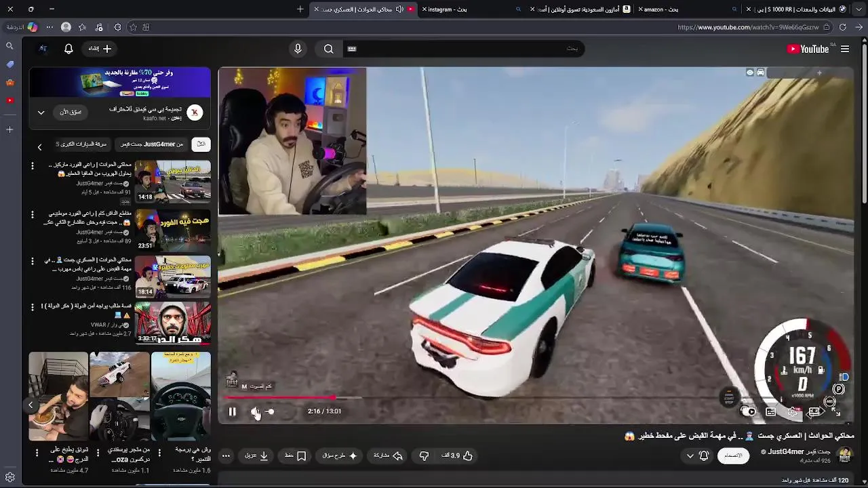Image resolution: width=868 pixels, height=488 pixels.
Task: Open Copilot chat button
Action: tap(21, 27)
